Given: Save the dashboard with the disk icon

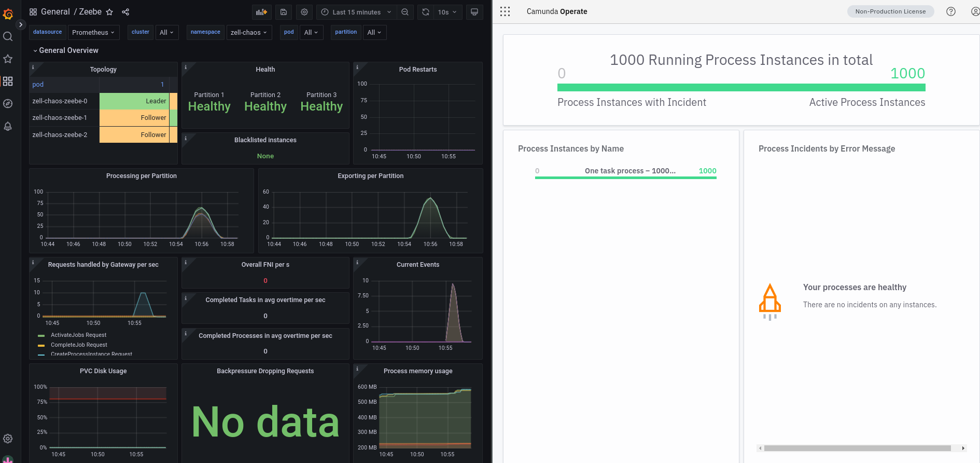Looking at the screenshot, I should tap(284, 12).
